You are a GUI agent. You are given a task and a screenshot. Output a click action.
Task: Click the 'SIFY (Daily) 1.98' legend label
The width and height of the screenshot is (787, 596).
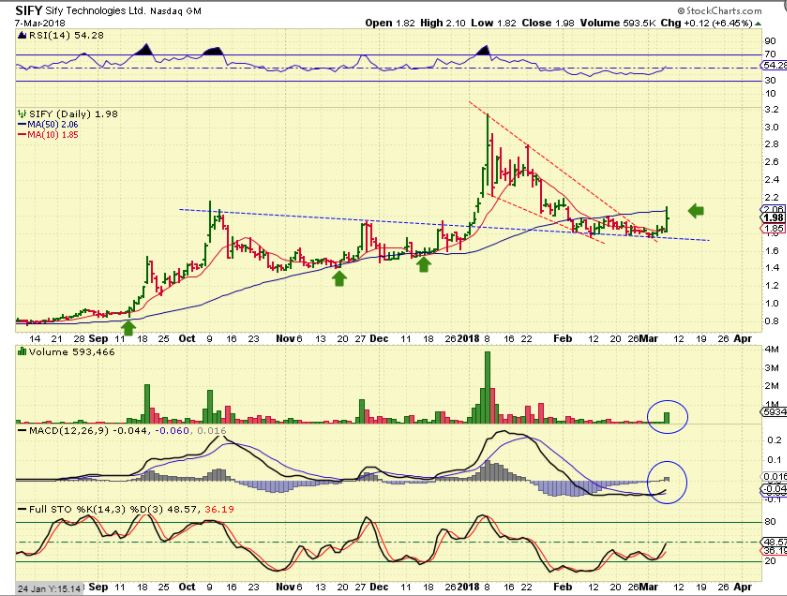(x=73, y=114)
